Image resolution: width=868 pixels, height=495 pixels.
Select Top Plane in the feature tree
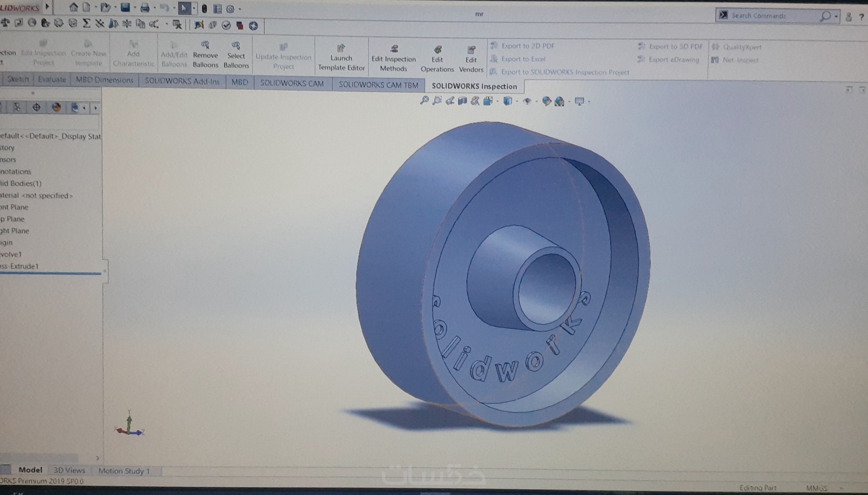pos(12,219)
